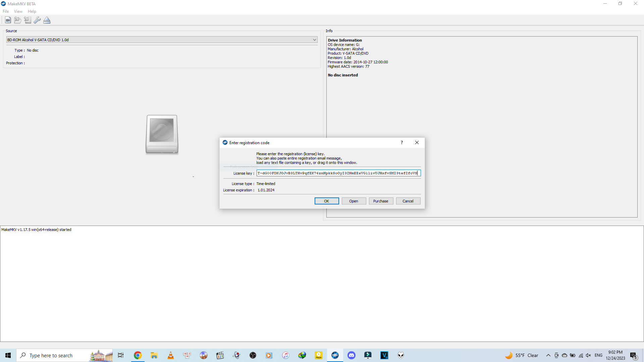Switch to MakeMKV taskbar icon
644x362 pixels.
[x=335, y=355]
